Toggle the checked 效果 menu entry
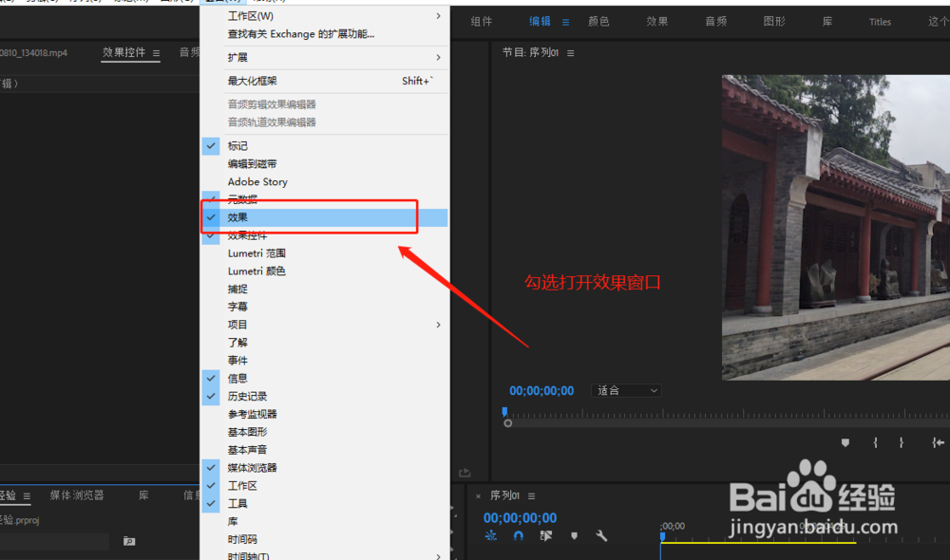This screenshot has height=560, width=950. tap(324, 217)
